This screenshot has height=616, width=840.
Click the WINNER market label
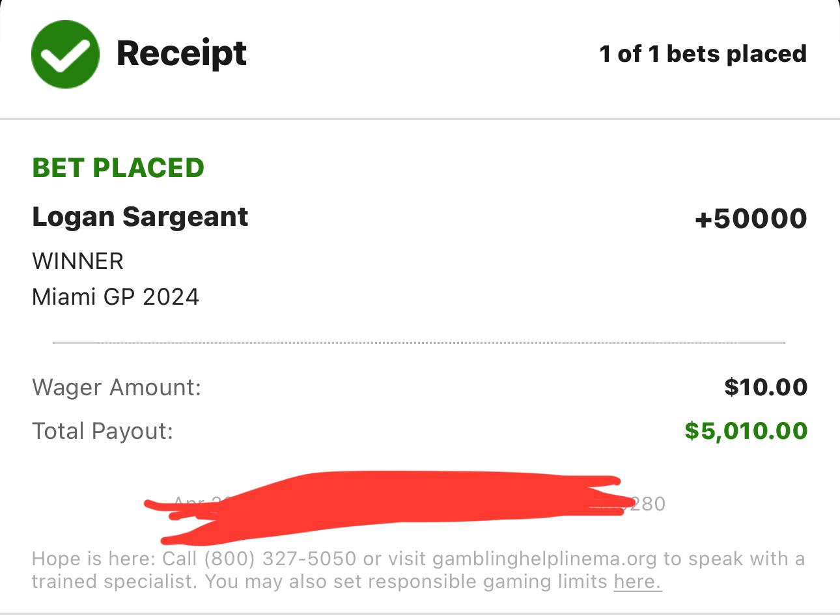click(x=77, y=261)
